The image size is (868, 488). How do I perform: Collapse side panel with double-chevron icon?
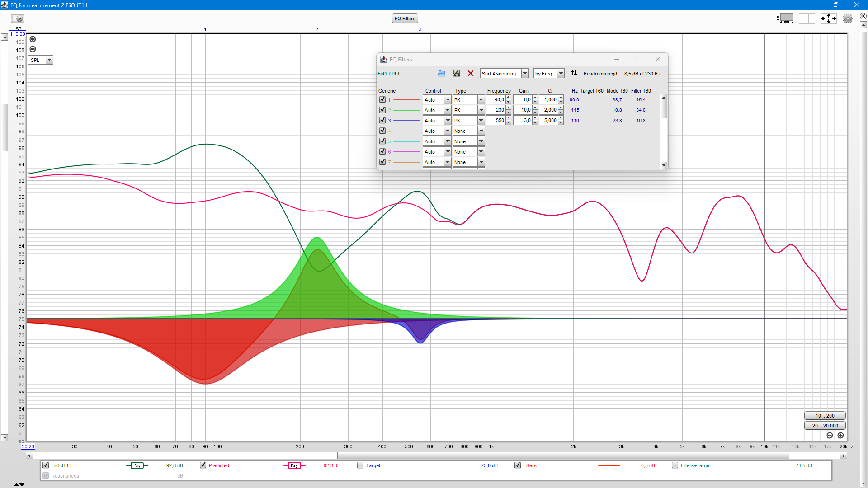click(863, 16)
